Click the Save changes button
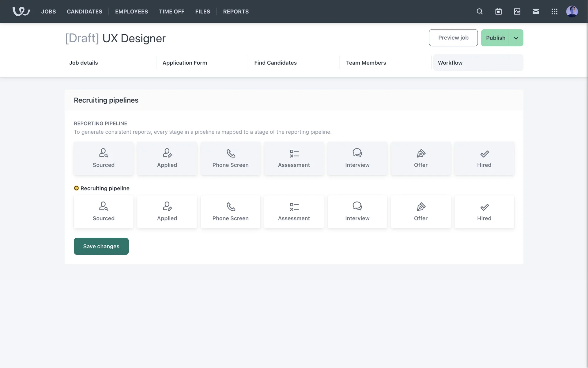 [x=101, y=246]
